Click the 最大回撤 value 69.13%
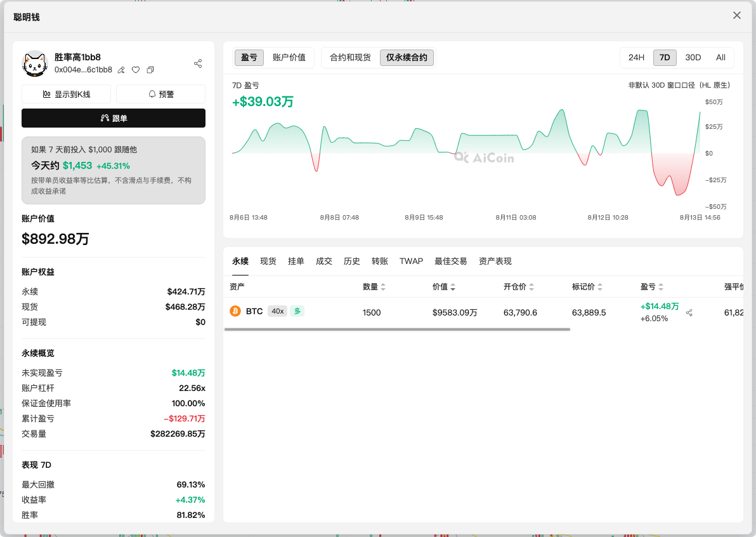The image size is (756, 537). tap(190, 484)
